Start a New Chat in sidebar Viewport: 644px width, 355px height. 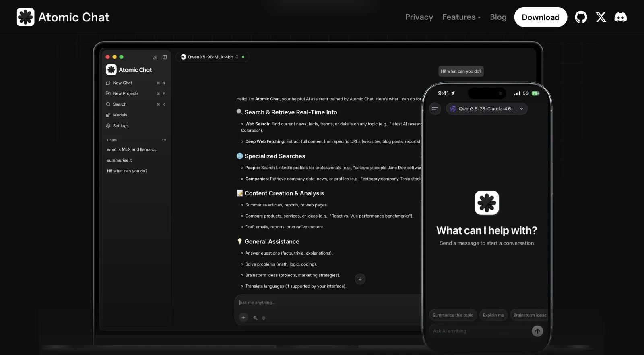[x=136, y=83]
